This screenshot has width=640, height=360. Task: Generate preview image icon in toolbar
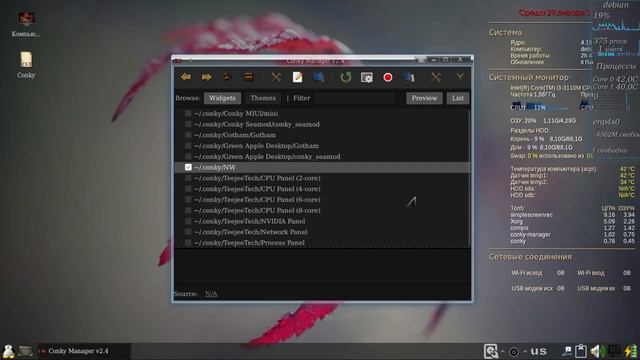pos(367,77)
